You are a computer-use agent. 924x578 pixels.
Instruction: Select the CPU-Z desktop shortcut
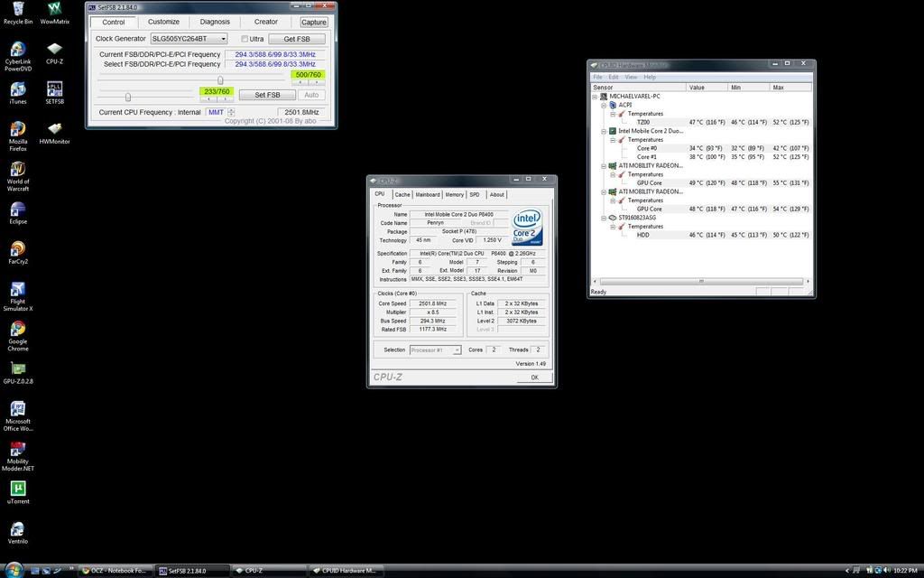click(x=54, y=51)
